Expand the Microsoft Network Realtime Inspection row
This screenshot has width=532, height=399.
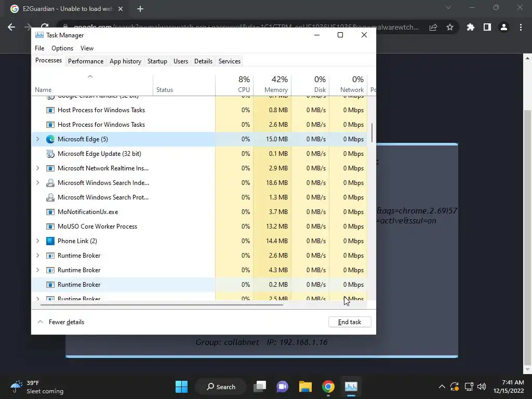(x=37, y=168)
